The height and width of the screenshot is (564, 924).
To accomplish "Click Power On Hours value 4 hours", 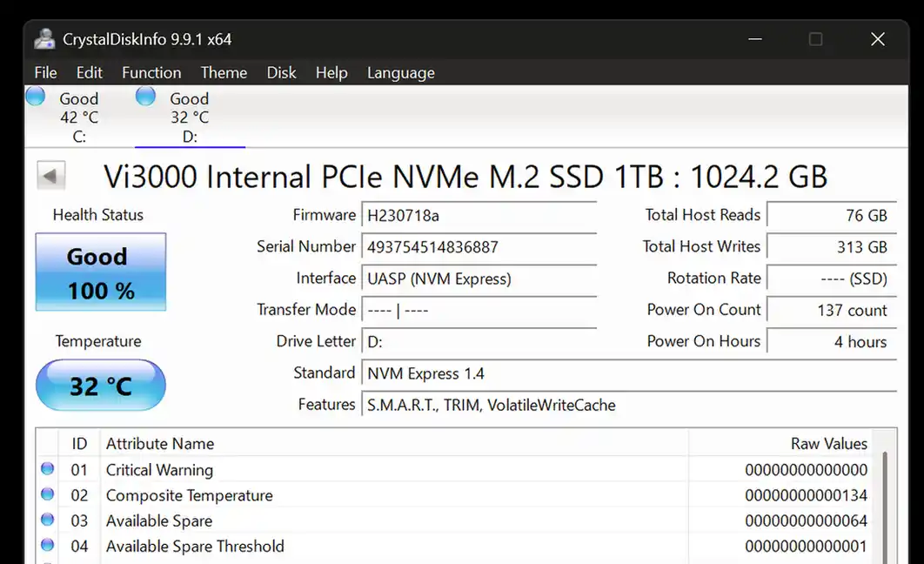I will click(832, 341).
